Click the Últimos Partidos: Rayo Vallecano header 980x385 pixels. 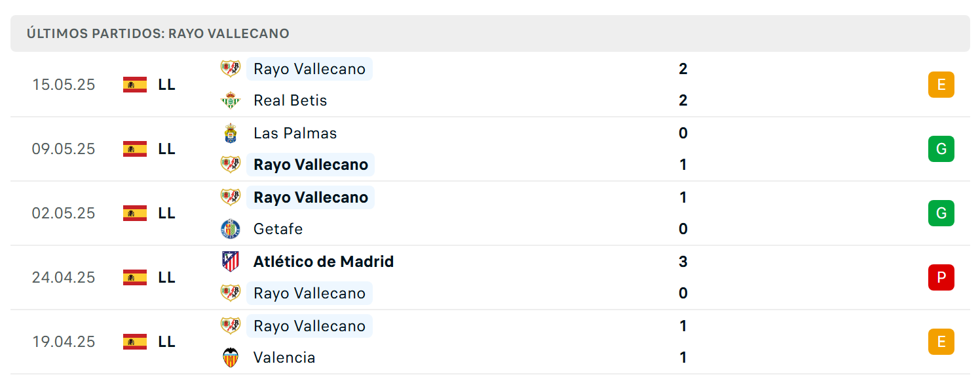(x=158, y=33)
